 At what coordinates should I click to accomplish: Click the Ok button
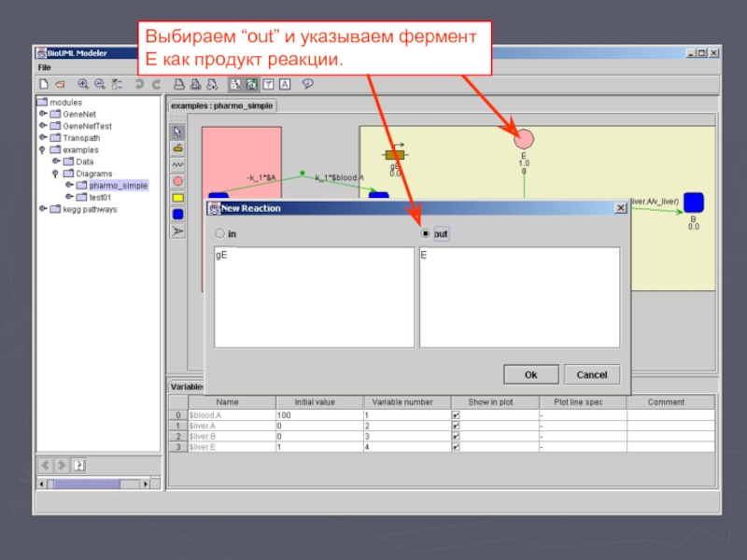[530, 375]
